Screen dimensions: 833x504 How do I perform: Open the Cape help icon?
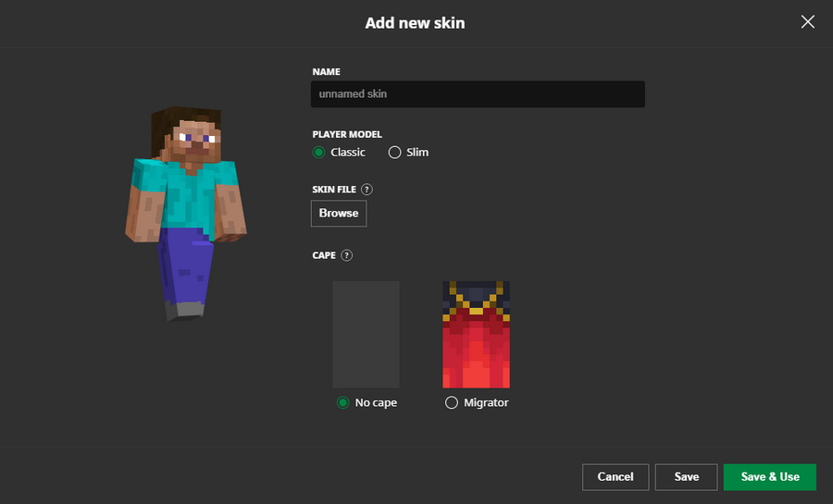point(346,255)
